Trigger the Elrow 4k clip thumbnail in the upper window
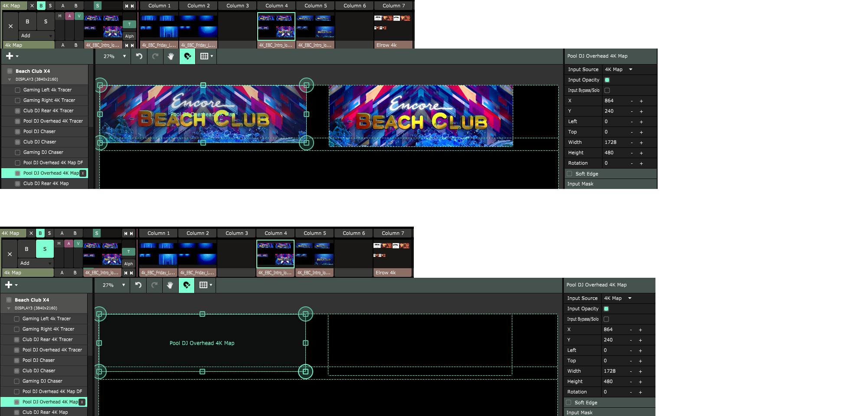The width and height of the screenshot is (868, 416). pos(393,26)
